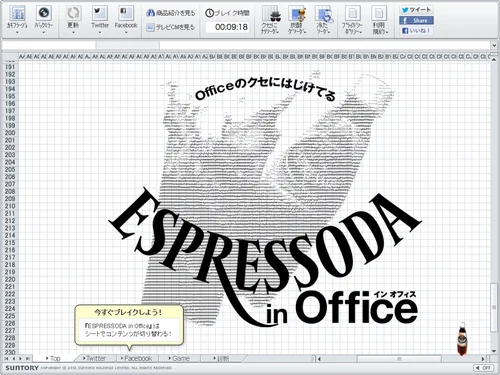Screen dimensions: 500x375
Task: Click the background color globe icon
Action: coord(44,13)
